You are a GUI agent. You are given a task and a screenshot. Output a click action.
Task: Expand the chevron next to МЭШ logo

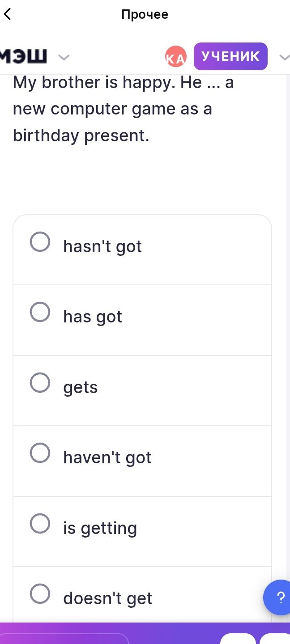tap(64, 57)
